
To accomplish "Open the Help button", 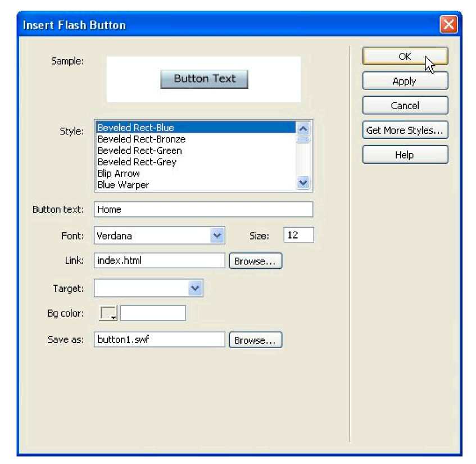I will pyautogui.click(x=405, y=155).
